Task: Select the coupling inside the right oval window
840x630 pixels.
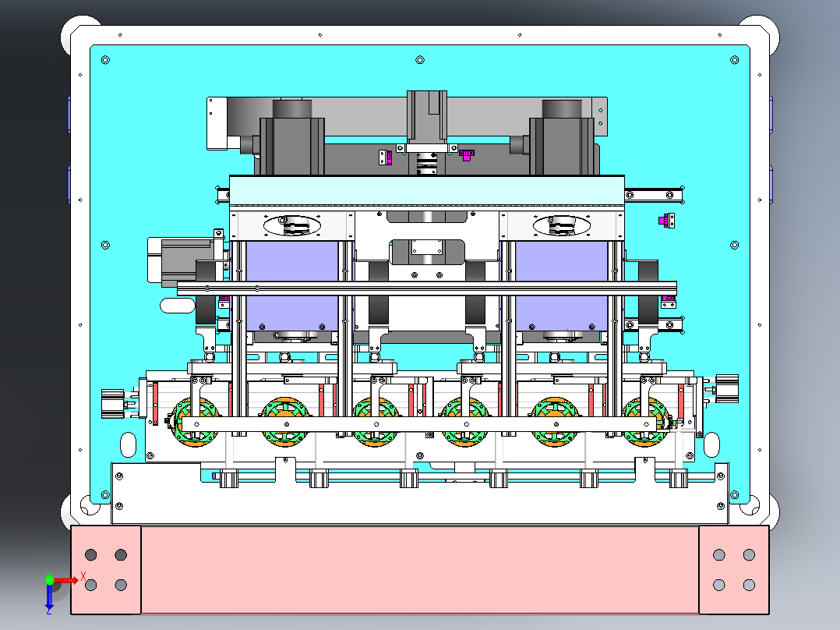Action: [x=561, y=225]
